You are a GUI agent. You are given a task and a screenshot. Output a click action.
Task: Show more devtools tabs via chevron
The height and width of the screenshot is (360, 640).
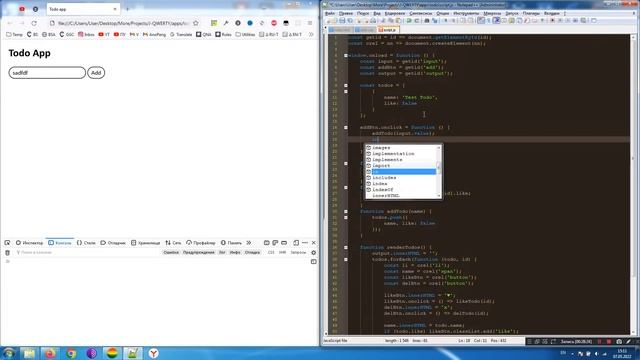coord(249,242)
